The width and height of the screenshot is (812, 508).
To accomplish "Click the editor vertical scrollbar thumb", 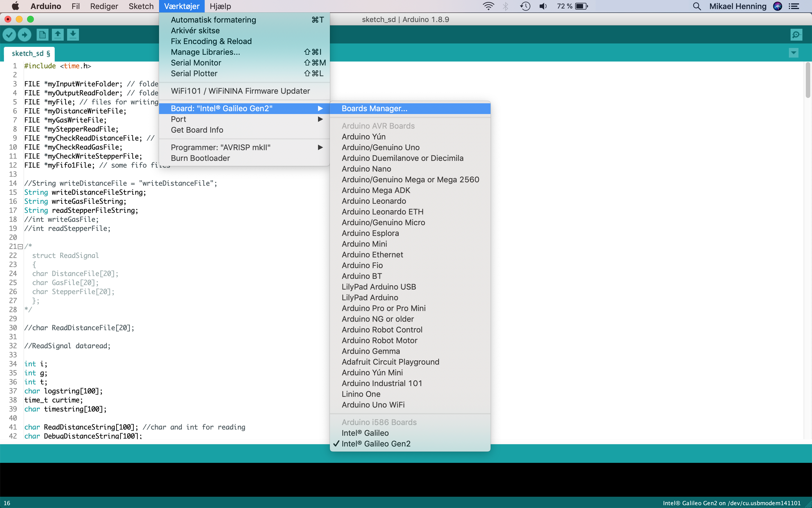I will pos(808,80).
